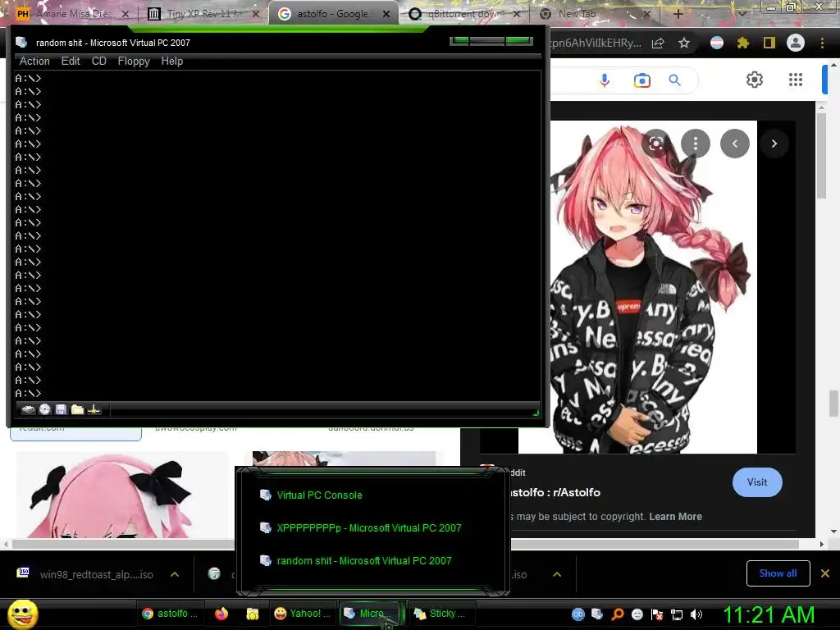Expand the rightmost .iso download chevron
Viewport: 840px width, 630px height.
[557, 574]
